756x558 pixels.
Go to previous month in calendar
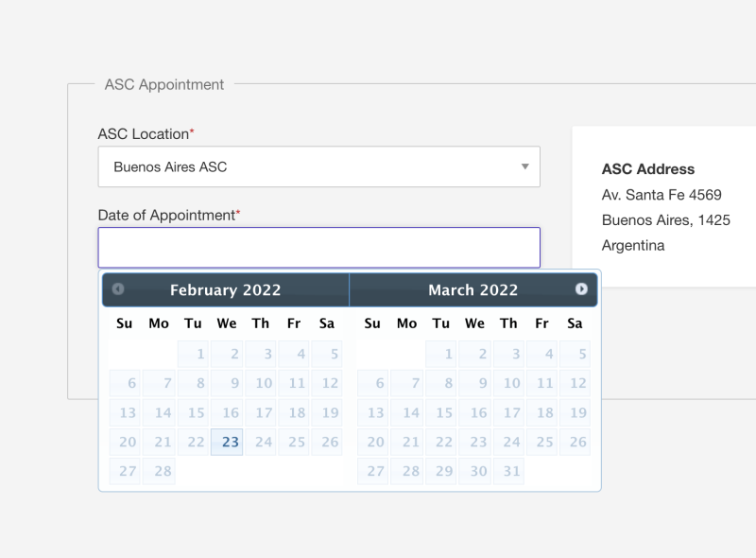118,288
